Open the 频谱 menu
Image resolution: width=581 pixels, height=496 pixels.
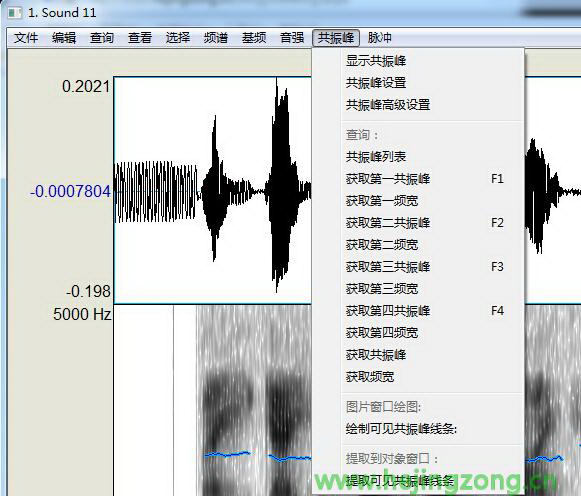pos(215,38)
